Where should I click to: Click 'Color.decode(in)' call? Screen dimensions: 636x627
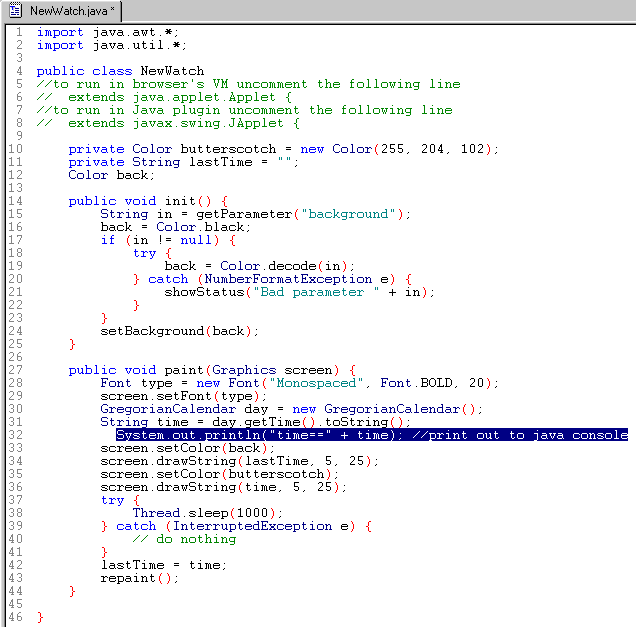[x=284, y=266]
